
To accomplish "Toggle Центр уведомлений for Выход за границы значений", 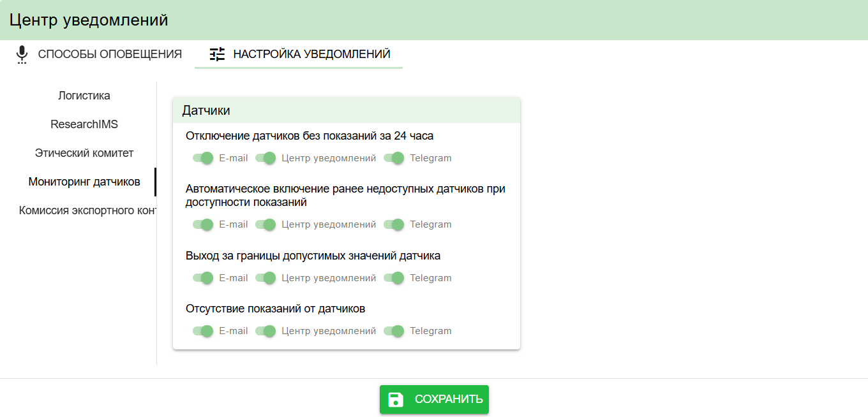I will pos(266,278).
